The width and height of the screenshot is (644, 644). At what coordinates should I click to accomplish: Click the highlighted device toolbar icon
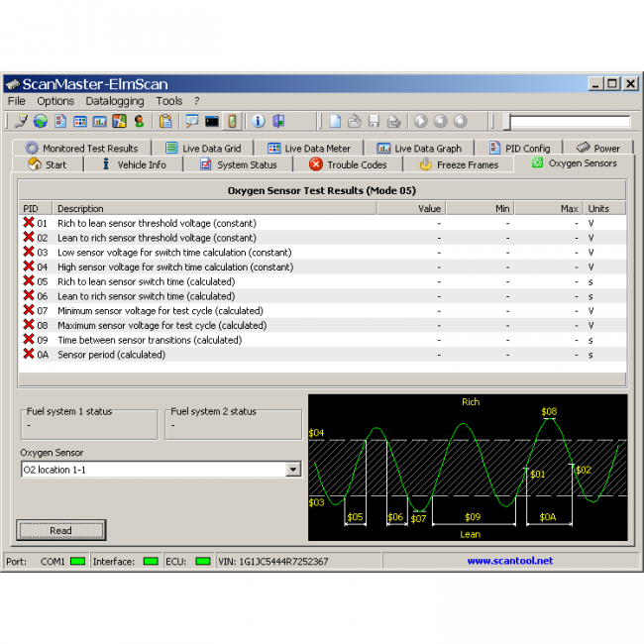pos(232,121)
